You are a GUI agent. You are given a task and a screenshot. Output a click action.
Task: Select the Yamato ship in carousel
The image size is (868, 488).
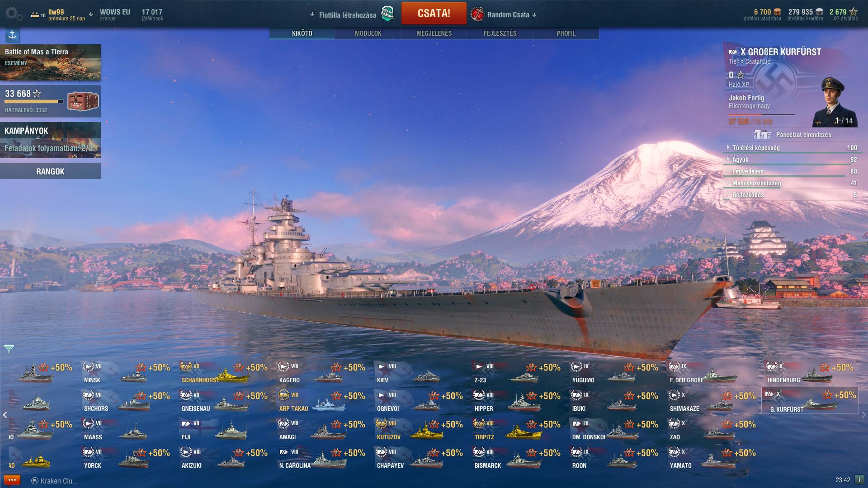coord(712,458)
